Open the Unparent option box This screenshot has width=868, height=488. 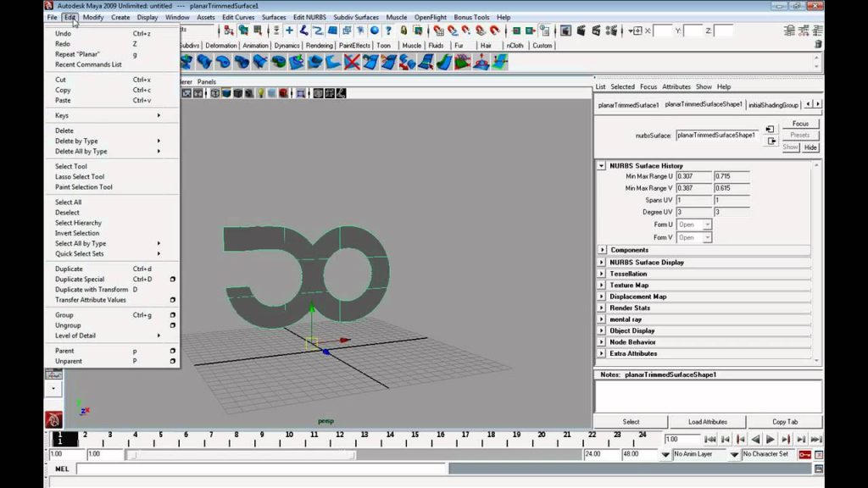coord(173,361)
